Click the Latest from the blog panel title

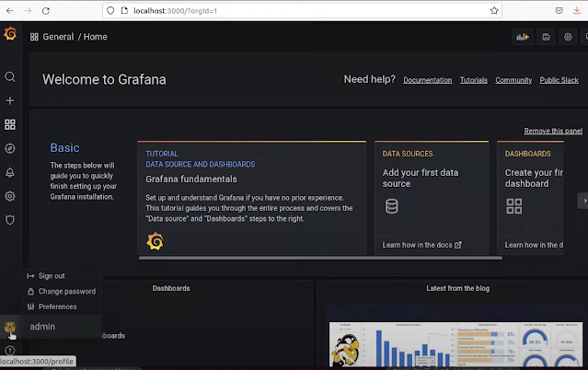[x=458, y=288]
